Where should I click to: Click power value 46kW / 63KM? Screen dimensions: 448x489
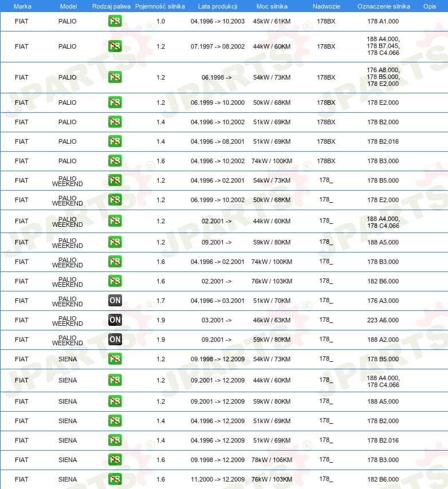point(272,320)
